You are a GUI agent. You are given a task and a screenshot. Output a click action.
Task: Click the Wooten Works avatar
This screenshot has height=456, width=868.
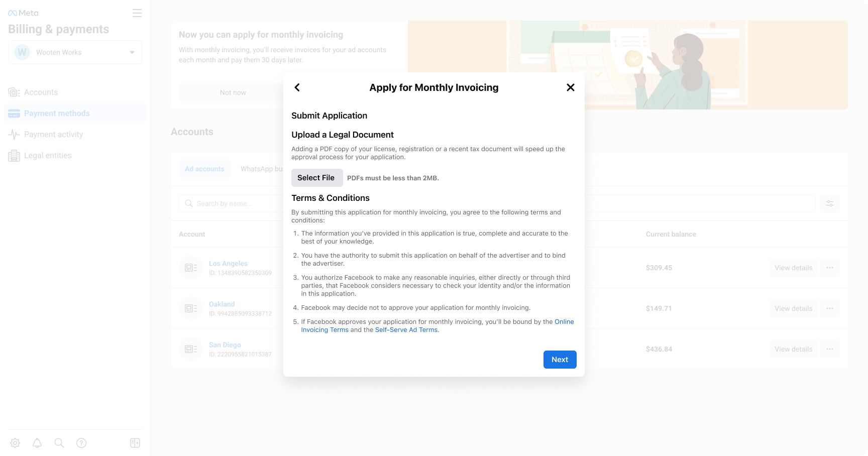click(x=22, y=52)
